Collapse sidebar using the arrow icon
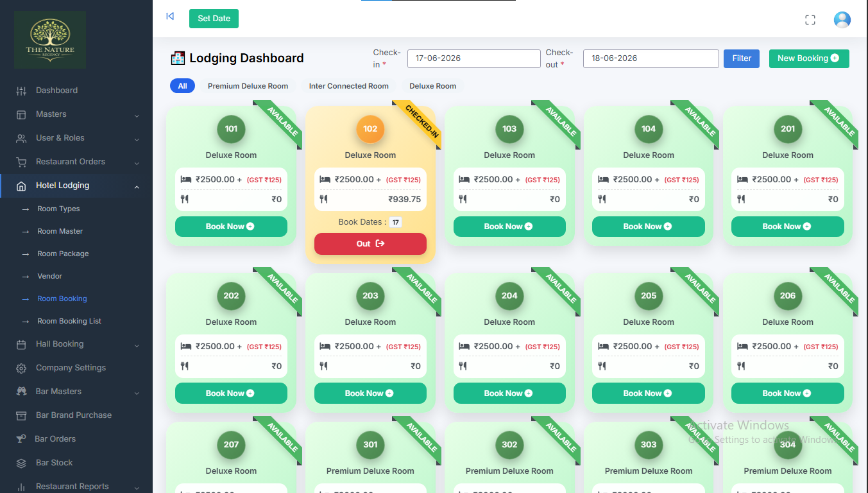 coord(170,16)
